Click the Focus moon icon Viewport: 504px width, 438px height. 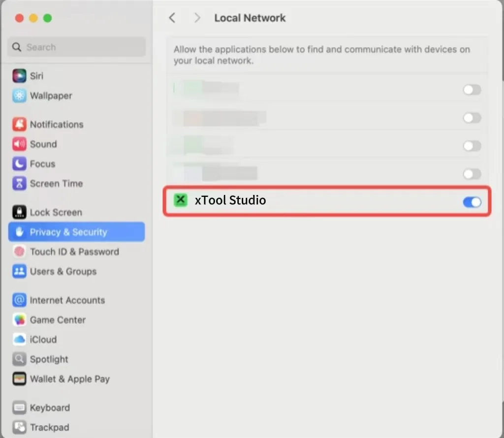click(19, 163)
